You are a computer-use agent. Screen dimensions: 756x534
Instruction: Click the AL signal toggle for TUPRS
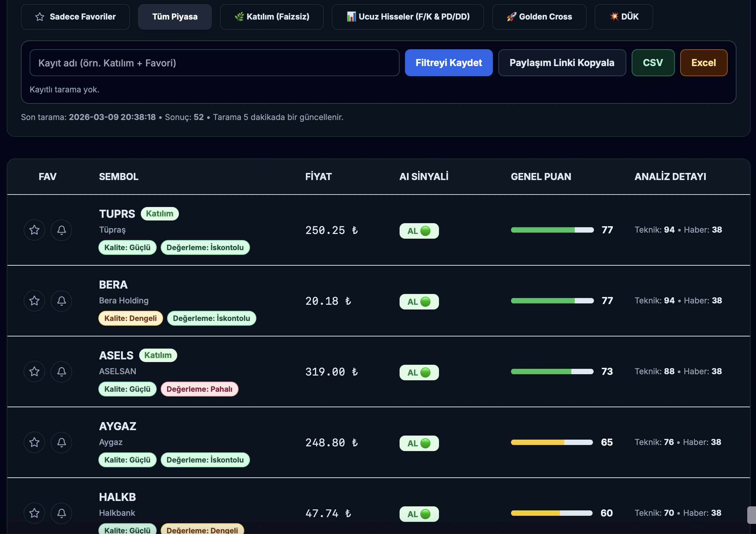419,231
